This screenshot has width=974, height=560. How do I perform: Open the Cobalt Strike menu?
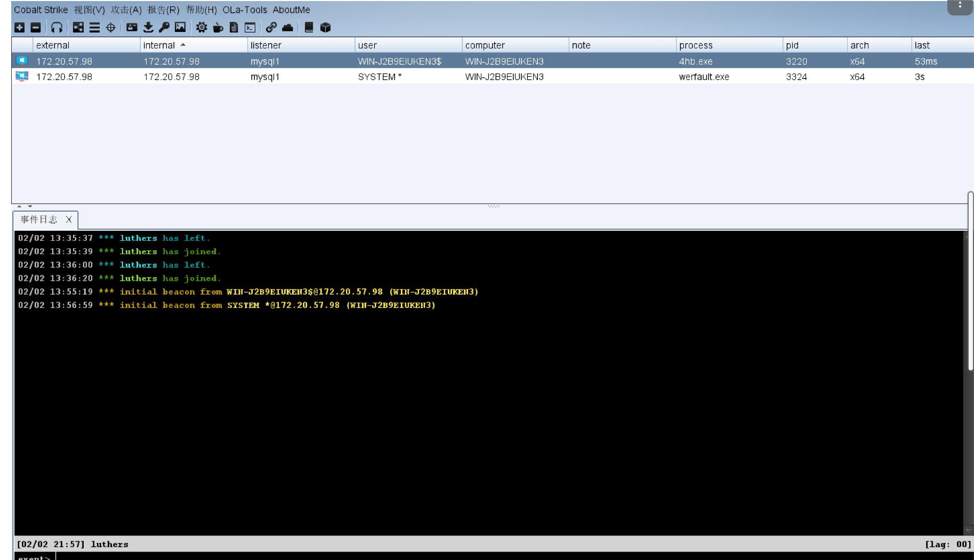pos(41,10)
